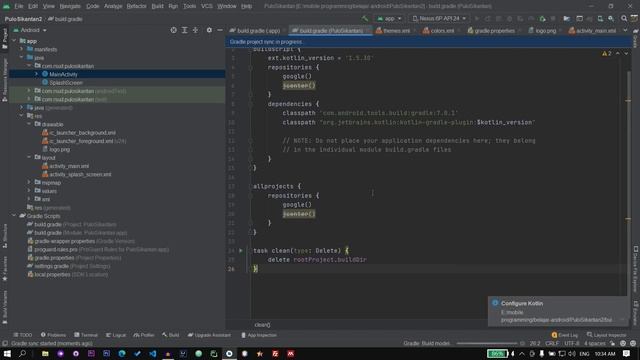640x360 pixels.
Task: Collapse the layout folder
Action: pyautogui.click(x=29, y=157)
